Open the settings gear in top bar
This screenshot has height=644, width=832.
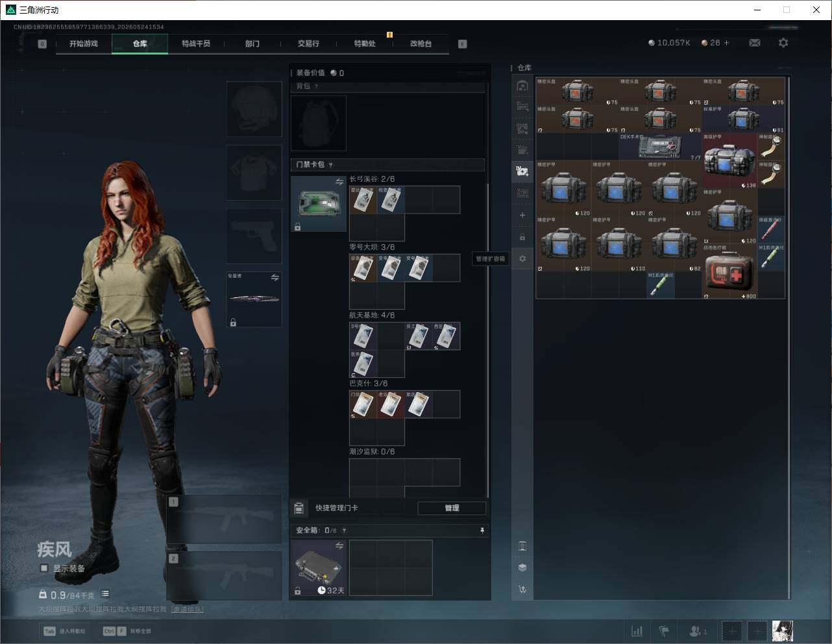point(783,43)
